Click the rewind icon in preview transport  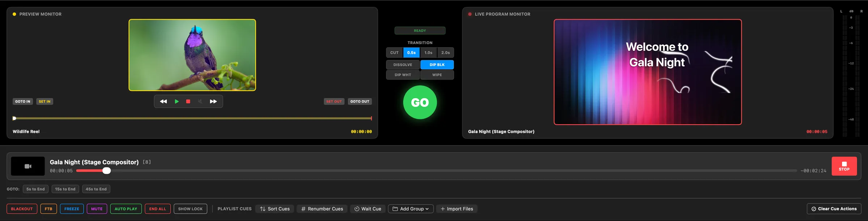click(163, 101)
